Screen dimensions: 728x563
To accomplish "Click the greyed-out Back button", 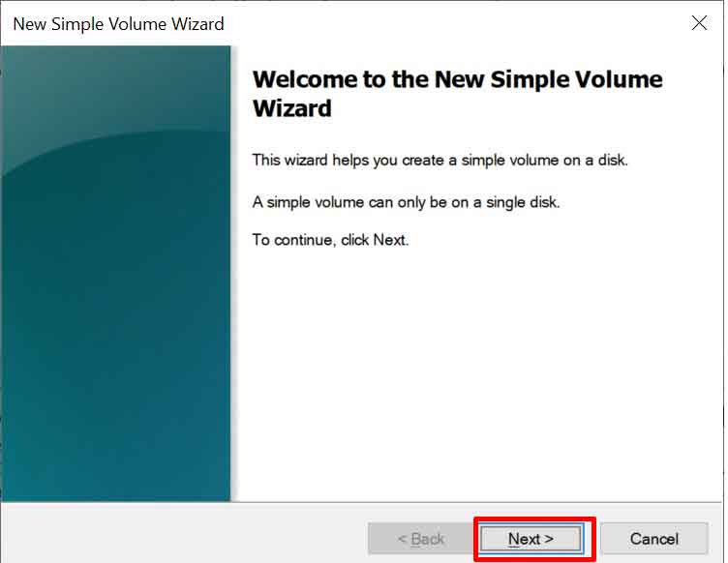I will coord(421,539).
